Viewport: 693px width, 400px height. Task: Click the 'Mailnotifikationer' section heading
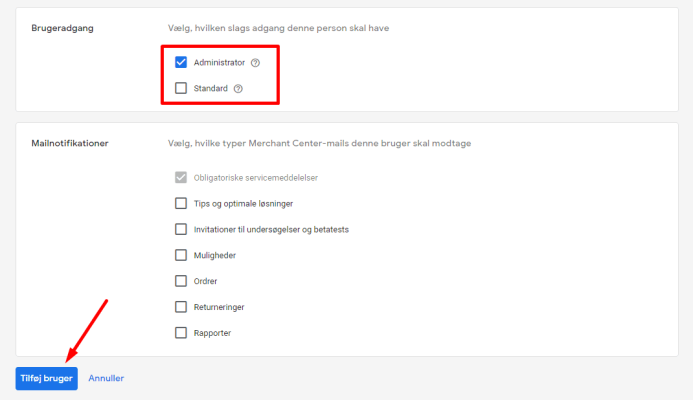[x=70, y=143]
